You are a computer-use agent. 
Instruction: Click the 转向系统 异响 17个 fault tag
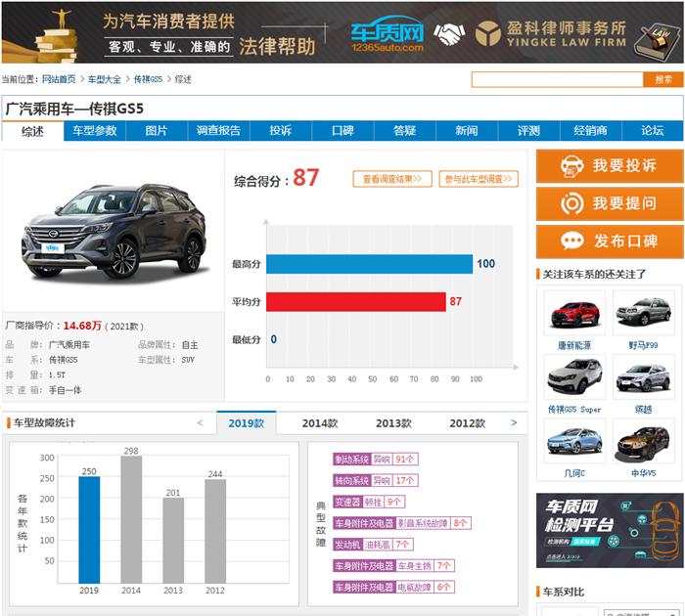pos(376,481)
